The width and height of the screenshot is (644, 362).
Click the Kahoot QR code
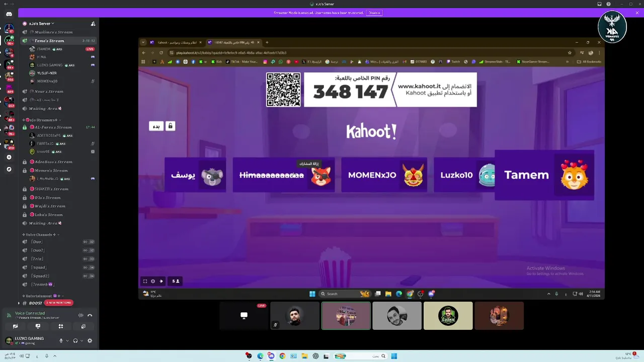pyautogui.click(x=283, y=89)
